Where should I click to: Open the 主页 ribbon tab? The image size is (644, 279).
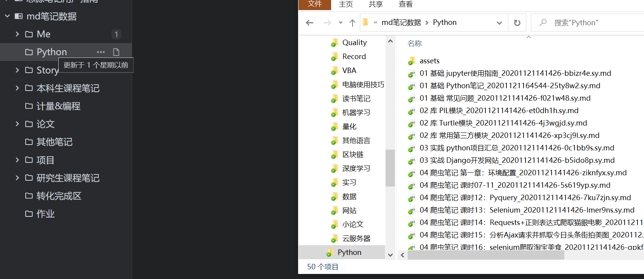[346, 4]
